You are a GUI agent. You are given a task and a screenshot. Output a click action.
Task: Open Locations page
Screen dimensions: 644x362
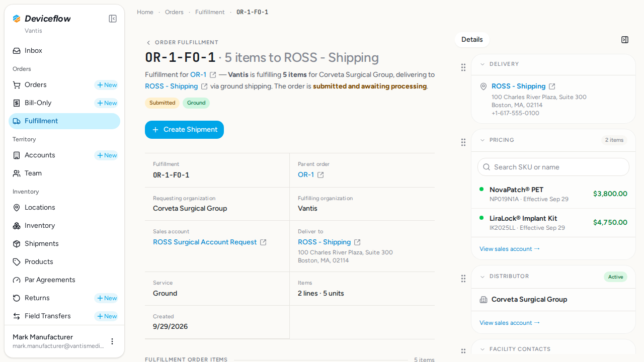click(64, 208)
